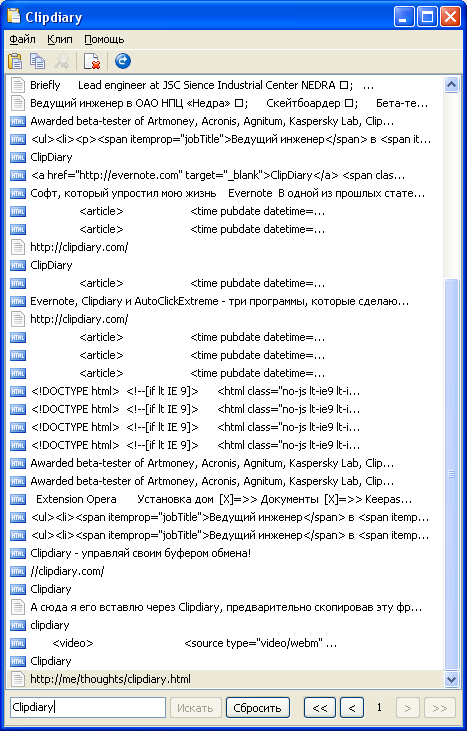Click the HTML icon beside the '<a href="http://evernote.com"' row
The height and width of the screenshot is (731, 468).
click(x=18, y=175)
